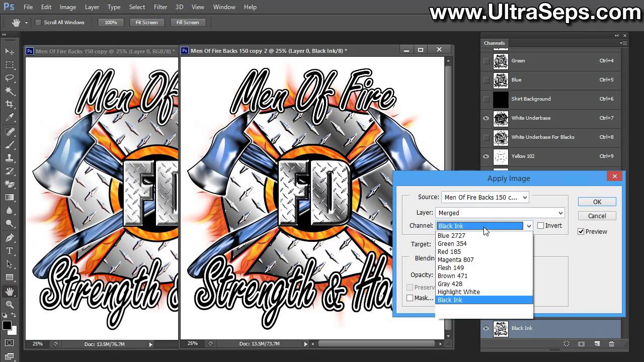Select the Blur tool
This screenshot has width=644, height=362.
click(x=9, y=211)
